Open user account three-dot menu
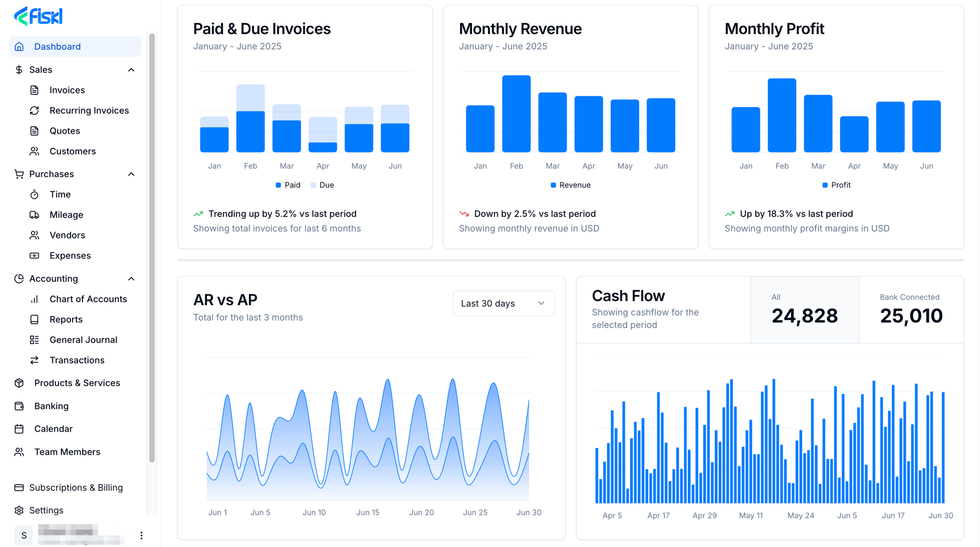Screen dimensions: 980x547 141,535
